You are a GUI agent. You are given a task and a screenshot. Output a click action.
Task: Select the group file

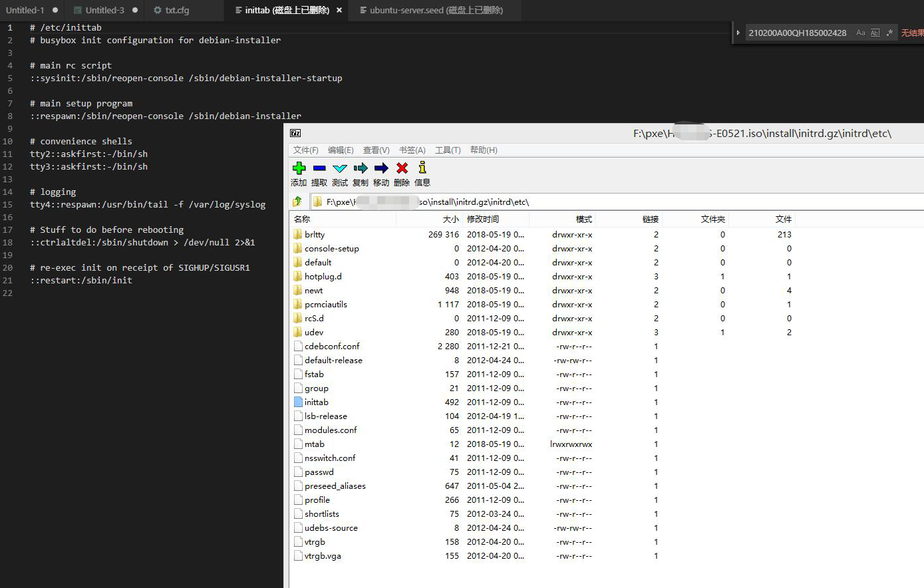tap(317, 388)
